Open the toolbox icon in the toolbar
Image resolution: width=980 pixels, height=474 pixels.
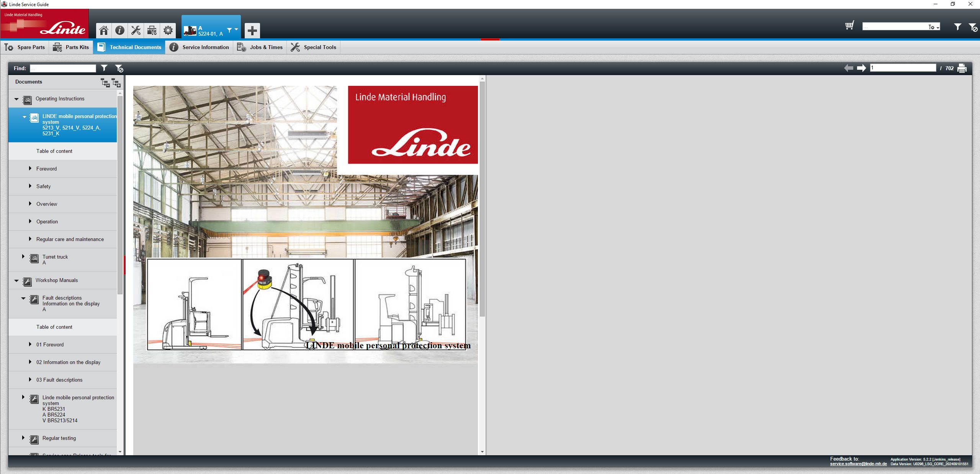point(152,30)
